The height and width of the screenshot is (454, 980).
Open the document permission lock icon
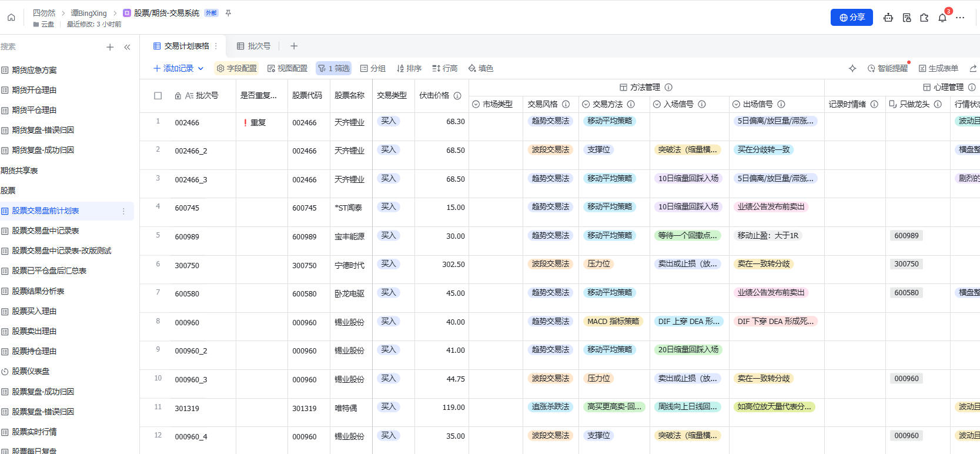point(907,18)
